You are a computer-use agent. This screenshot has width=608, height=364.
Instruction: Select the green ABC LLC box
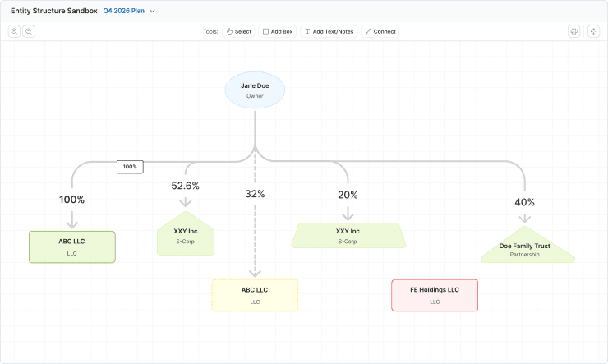point(72,247)
